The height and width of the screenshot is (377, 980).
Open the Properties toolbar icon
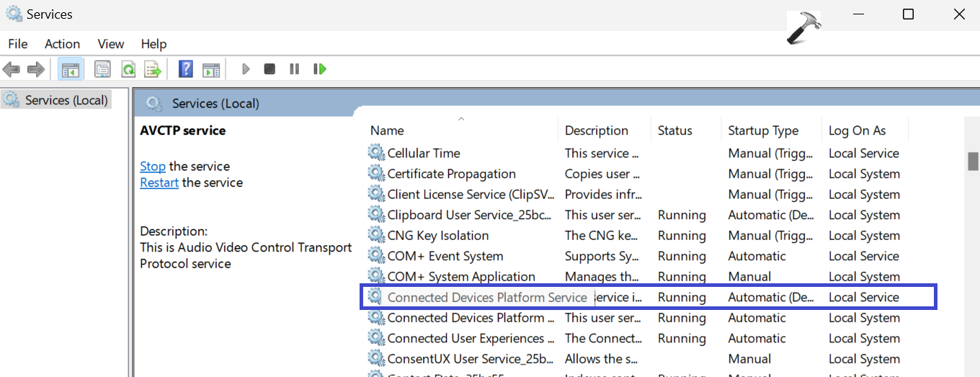coord(103,69)
